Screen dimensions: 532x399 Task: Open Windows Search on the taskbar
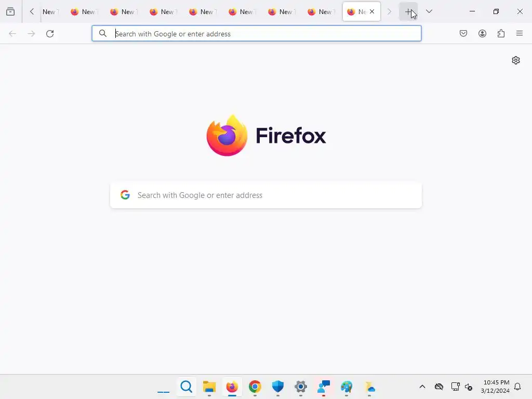pyautogui.click(x=187, y=387)
